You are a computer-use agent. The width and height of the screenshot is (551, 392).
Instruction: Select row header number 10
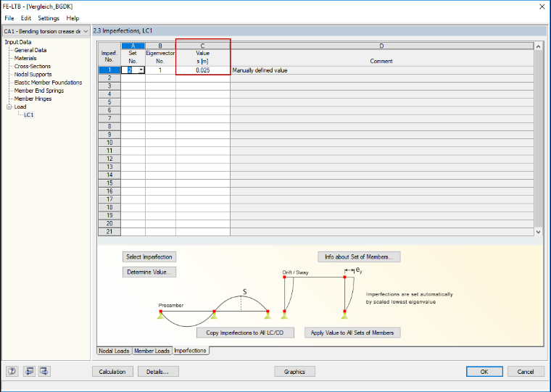[109, 143]
